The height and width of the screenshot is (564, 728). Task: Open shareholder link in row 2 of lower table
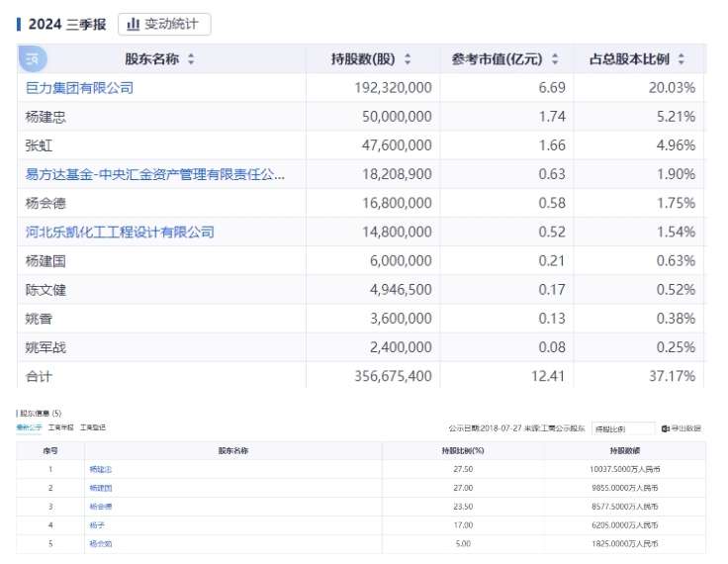click(x=101, y=488)
